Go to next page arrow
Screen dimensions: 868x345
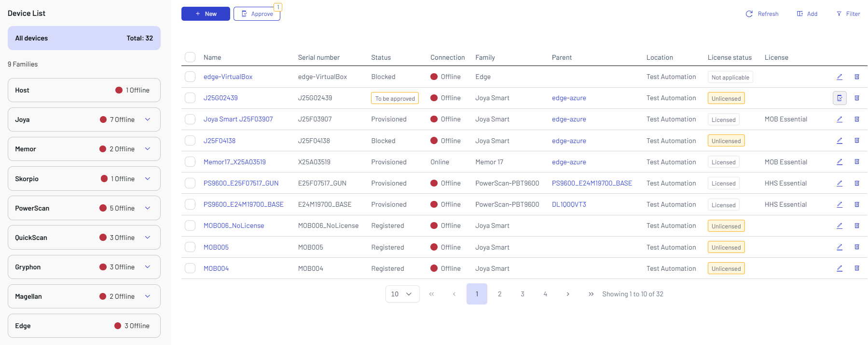coord(568,294)
